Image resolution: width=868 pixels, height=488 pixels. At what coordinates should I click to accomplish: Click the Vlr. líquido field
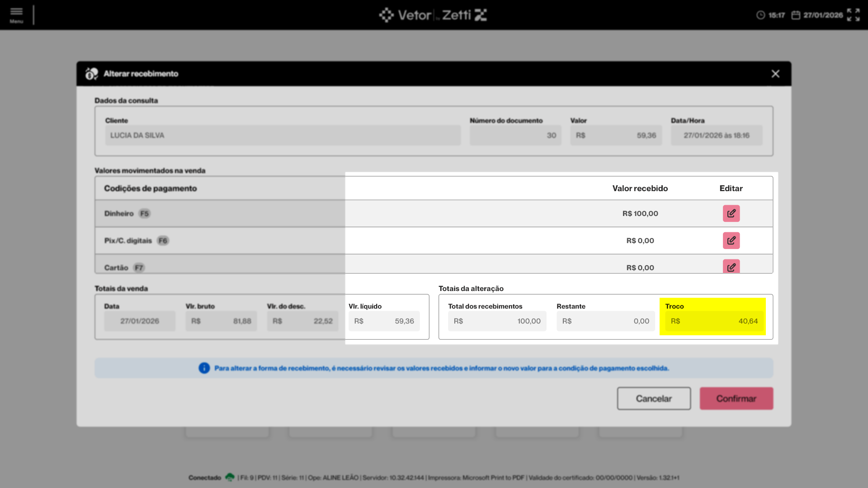click(384, 321)
